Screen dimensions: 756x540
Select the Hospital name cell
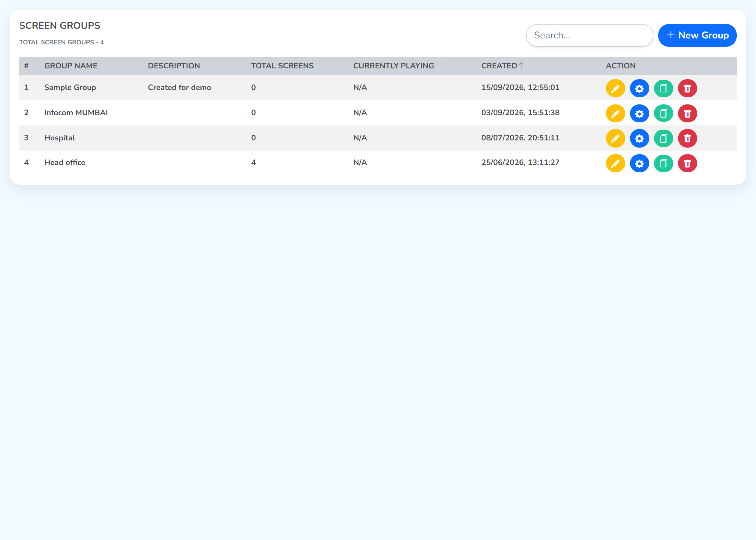[x=59, y=138]
